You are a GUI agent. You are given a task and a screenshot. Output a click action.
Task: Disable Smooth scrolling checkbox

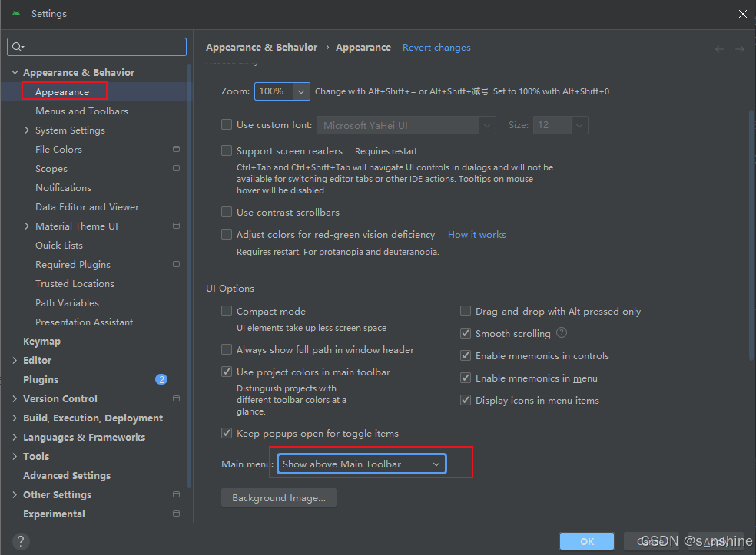[x=466, y=333]
